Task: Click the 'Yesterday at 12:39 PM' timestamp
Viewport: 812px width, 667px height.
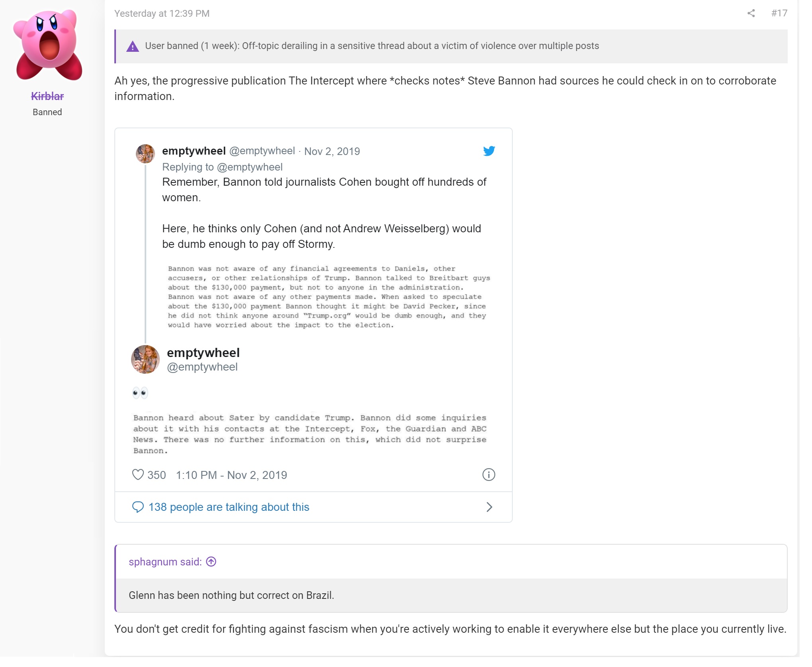Action: point(162,14)
